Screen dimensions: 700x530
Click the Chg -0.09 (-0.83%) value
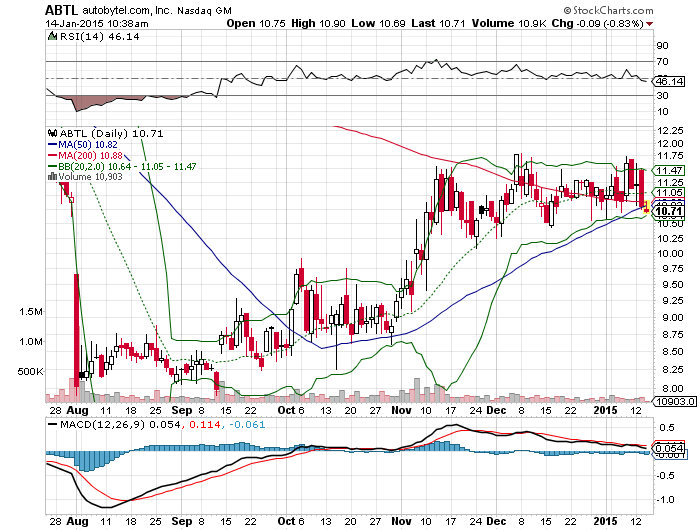click(x=597, y=24)
